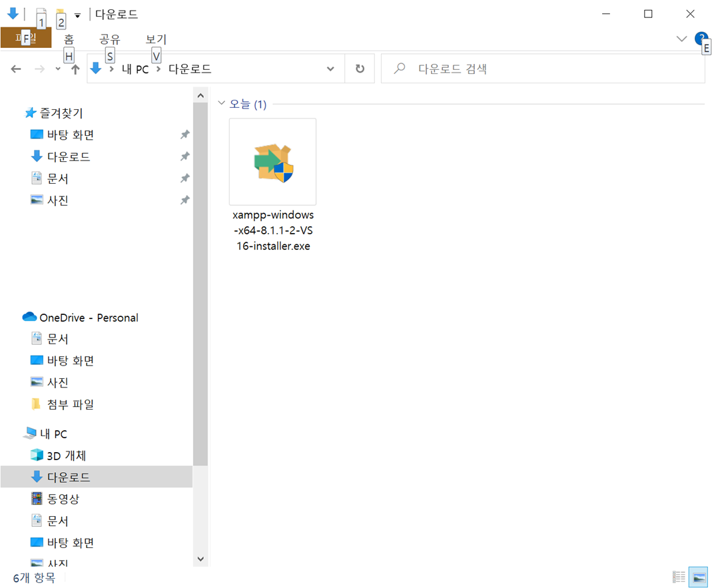Maximize the 다운로드 window
Image resolution: width=712 pixels, height=588 pixels.
point(648,14)
